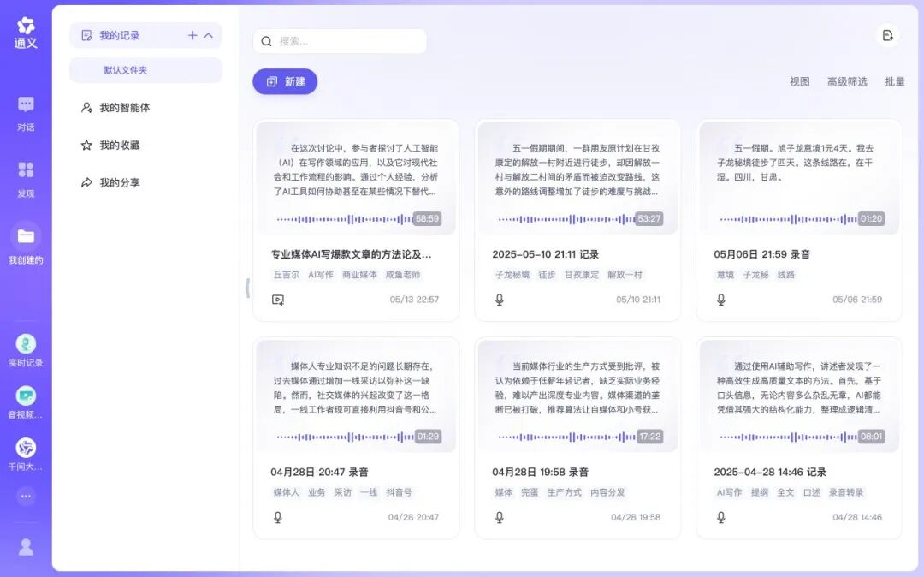Click the waveform on the 53:27 recording

(566, 219)
